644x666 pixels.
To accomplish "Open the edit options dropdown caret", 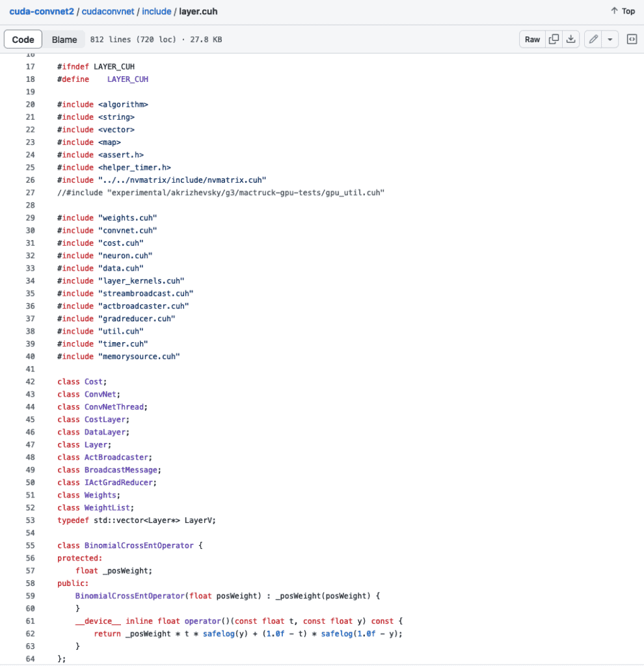I will coord(610,39).
